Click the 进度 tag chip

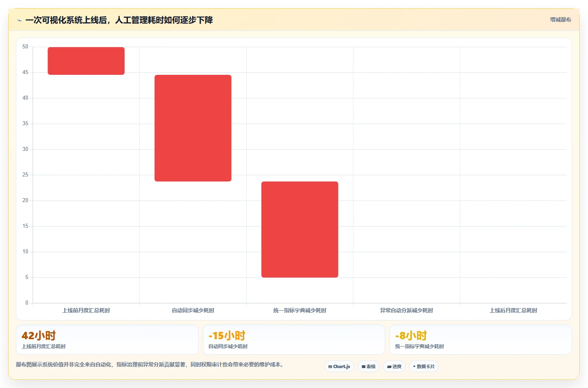[x=394, y=366]
